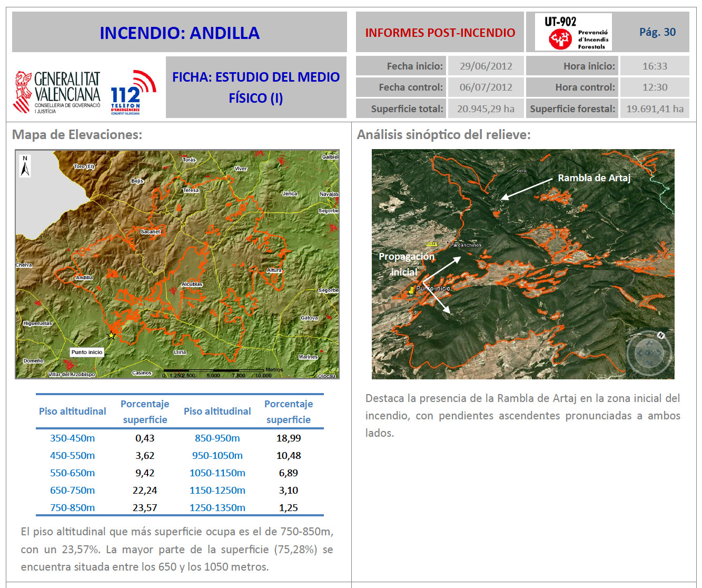The image size is (702, 588).
Task: Click the compass navigation control on satellite image
Action: point(649,352)
